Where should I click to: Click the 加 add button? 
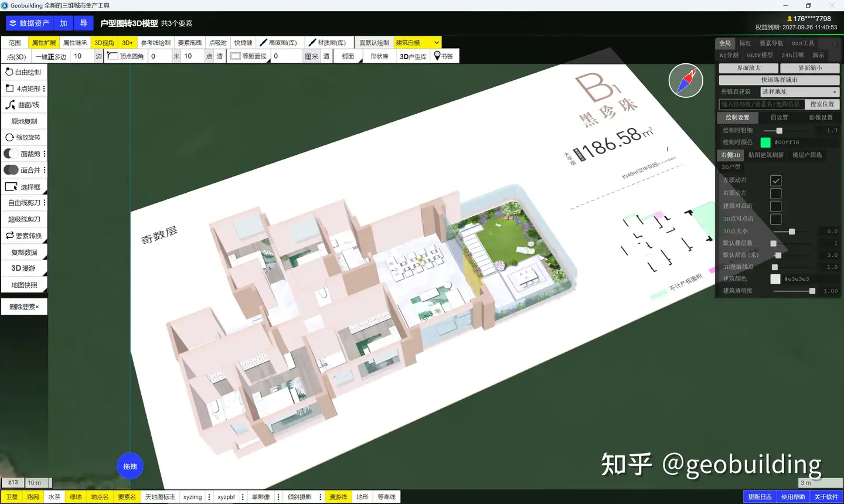(63, 23)
